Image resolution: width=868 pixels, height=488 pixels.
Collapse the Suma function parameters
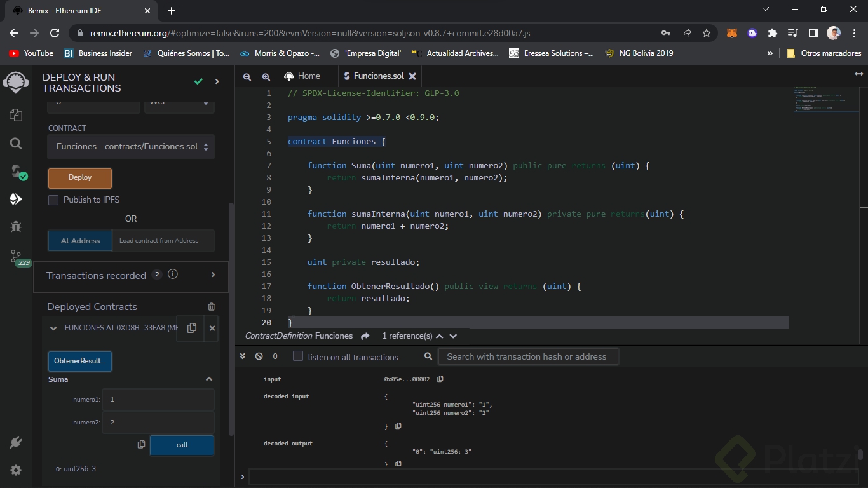point(209,379)
